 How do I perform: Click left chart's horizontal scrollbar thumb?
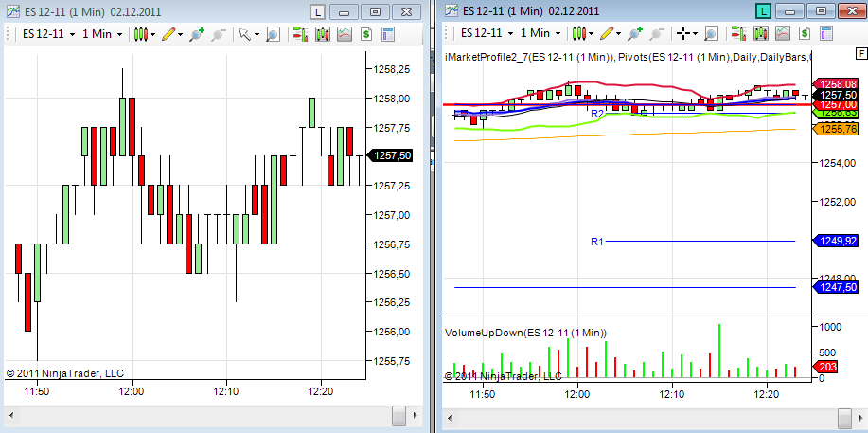point(399,415)
